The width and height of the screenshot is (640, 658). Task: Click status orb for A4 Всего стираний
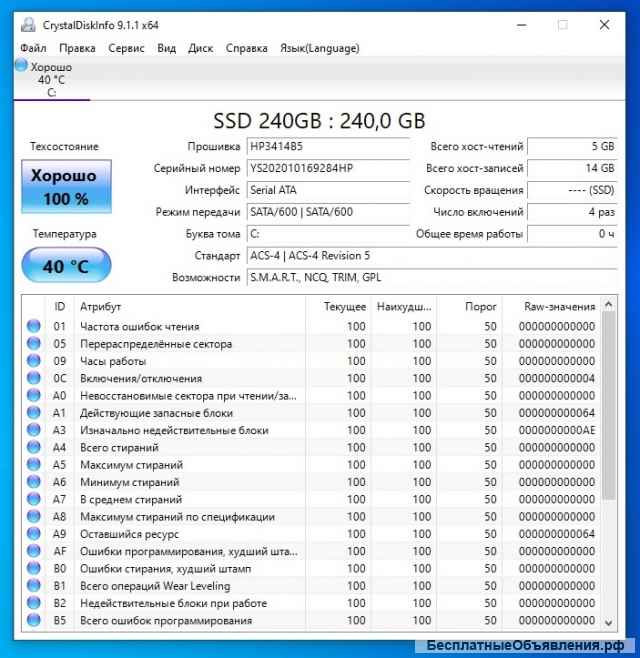(x=34, y=447)
